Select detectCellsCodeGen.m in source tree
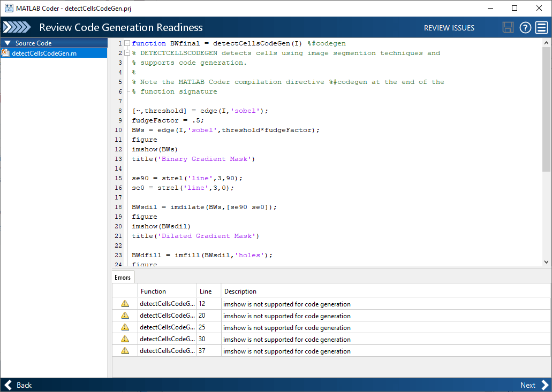The width and height of the screenshot is (552, 392). point(44,53)
